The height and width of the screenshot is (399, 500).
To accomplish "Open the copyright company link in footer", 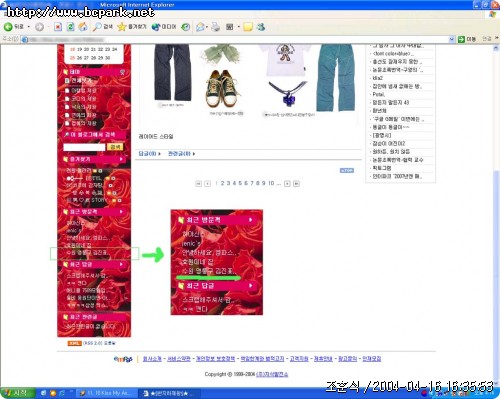I will coord(272,374).
